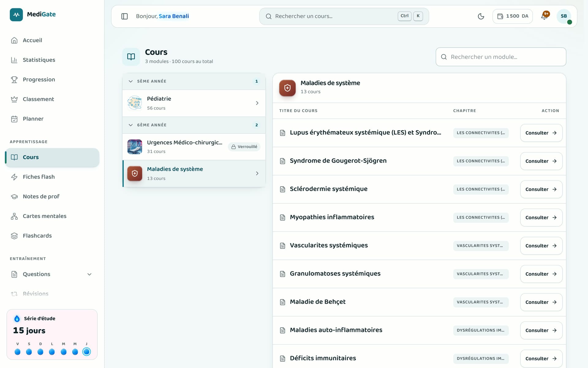
Task: Select Urgences Médico-chirurgicales module thumbnail
Action: click(135, 147)
